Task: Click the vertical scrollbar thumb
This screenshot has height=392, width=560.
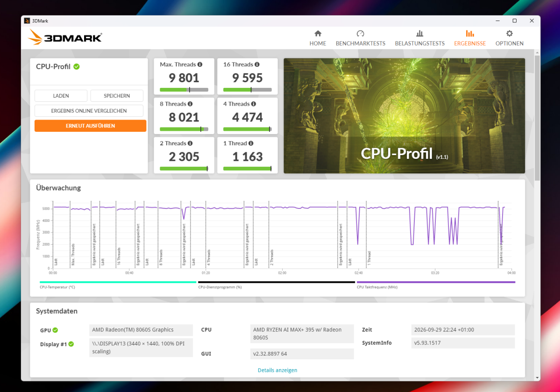Action: coord(537,118)
